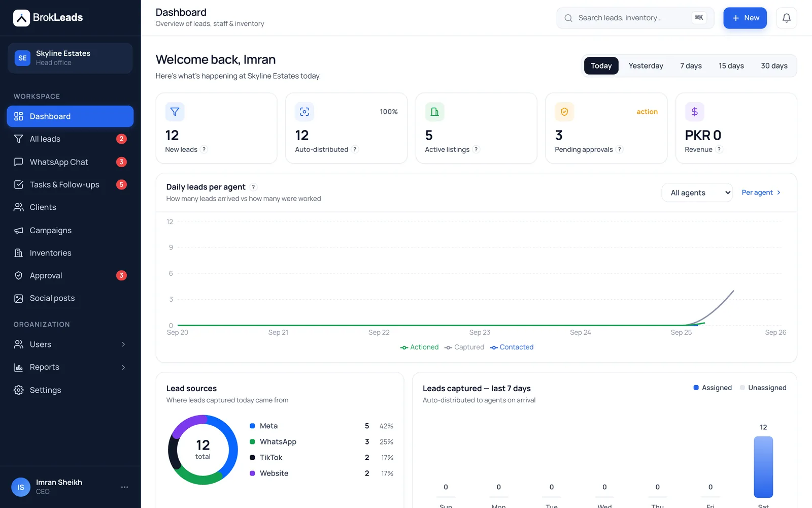This screenshot has height=508, width=812.
Task: Click the Saturday bar in captured chart
Action: 763,467
